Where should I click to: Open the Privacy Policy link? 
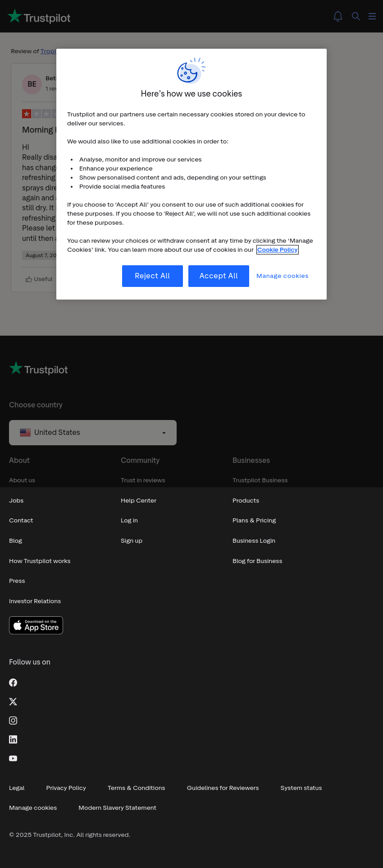pos(66,788)
